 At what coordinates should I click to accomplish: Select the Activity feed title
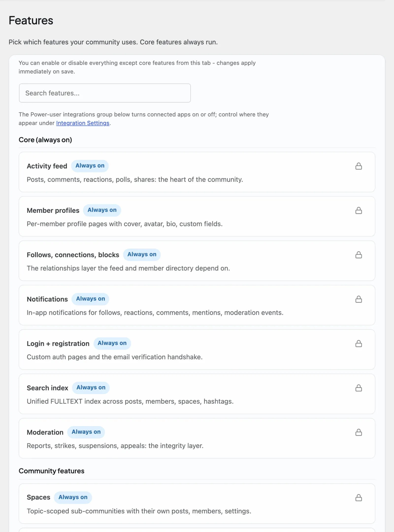[x=47, y=166]
